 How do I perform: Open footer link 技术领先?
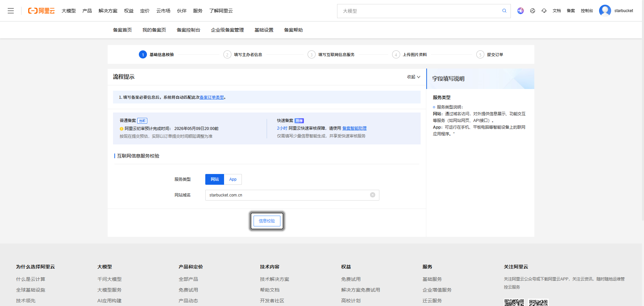(x=26, y=301)
